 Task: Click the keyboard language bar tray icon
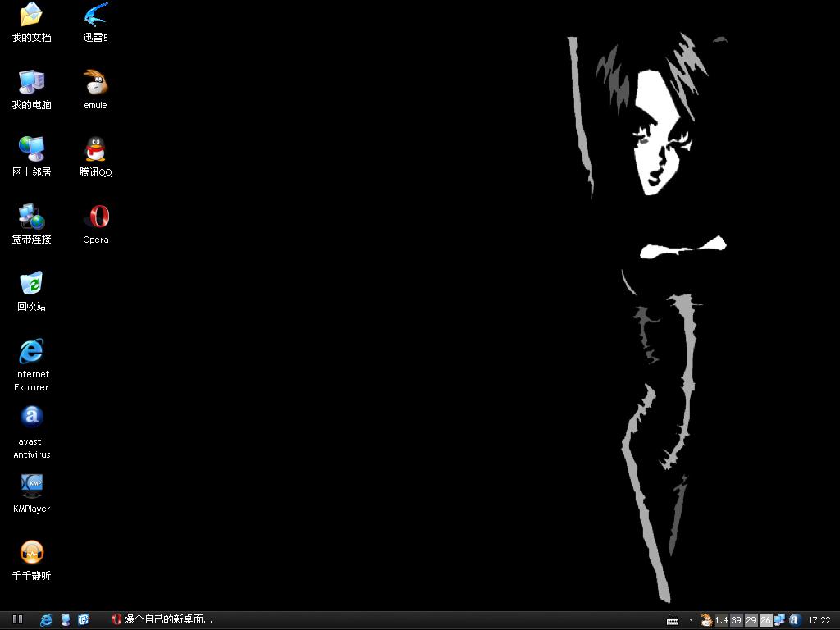tap(673, 621)
